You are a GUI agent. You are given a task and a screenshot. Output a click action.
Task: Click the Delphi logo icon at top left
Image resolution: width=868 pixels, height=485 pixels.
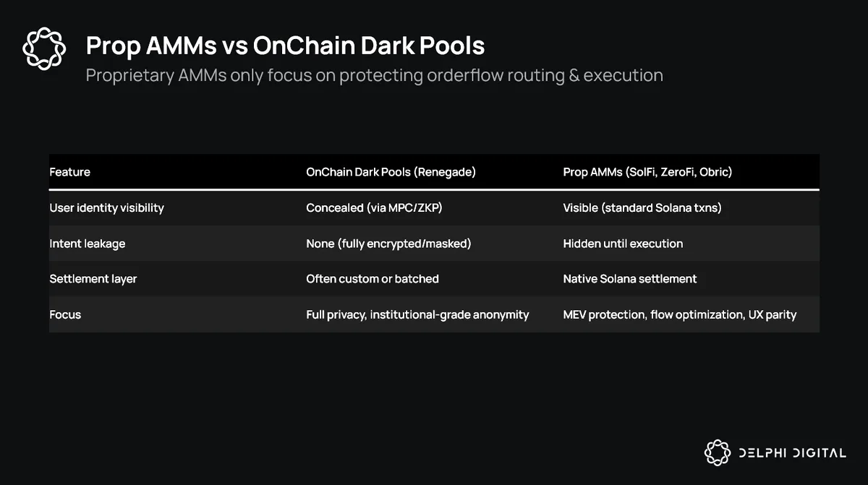pos(44,48)
